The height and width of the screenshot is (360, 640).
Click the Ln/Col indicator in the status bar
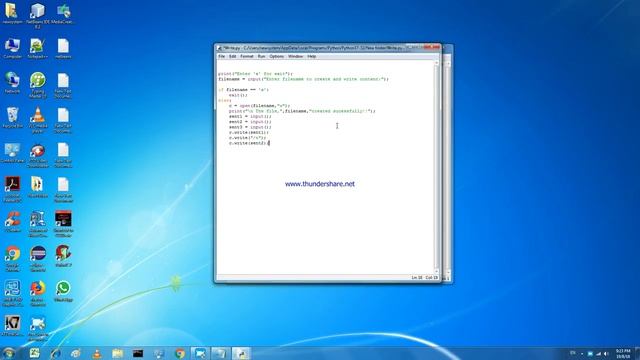point(424,278)
